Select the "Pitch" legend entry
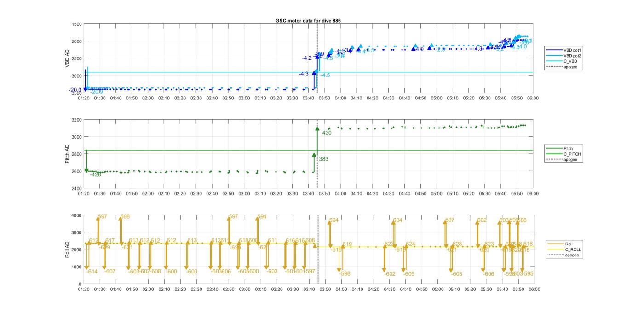This screenshot has width=644, height=319. (x=559, y=148)
